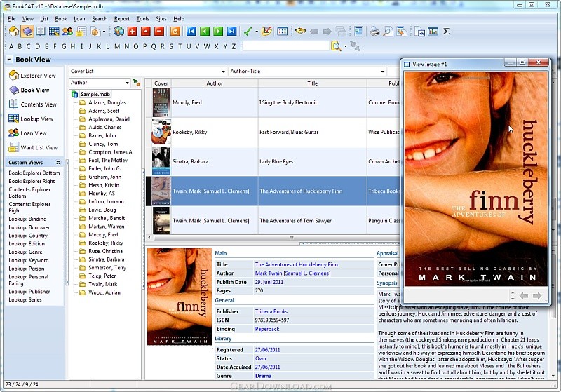Screen dimensions: 561x392
Task: Switch to Lookup View in sidebar
Action: 31,119
